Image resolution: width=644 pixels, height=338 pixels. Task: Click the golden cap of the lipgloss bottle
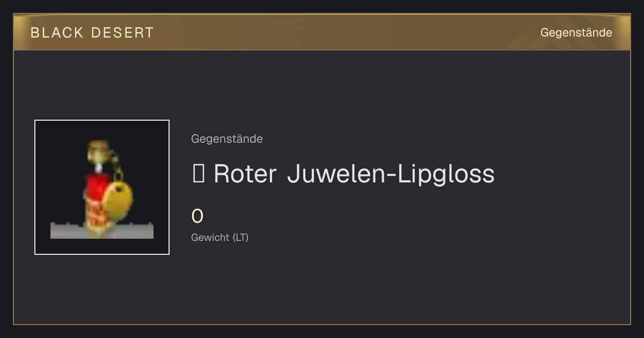tap(98, 151)
